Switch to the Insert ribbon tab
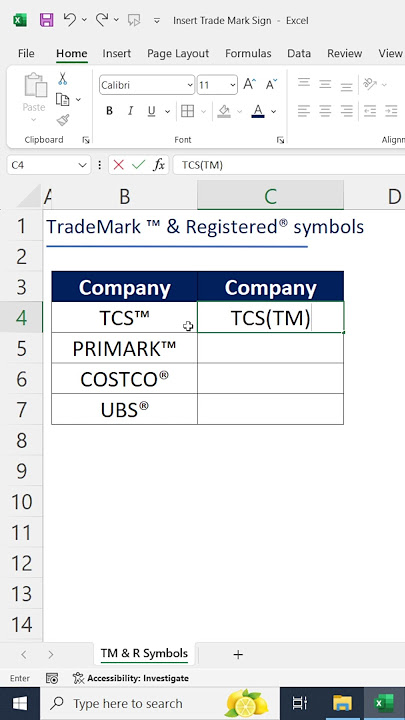The image size is (405, 720). tap(117, 53)
